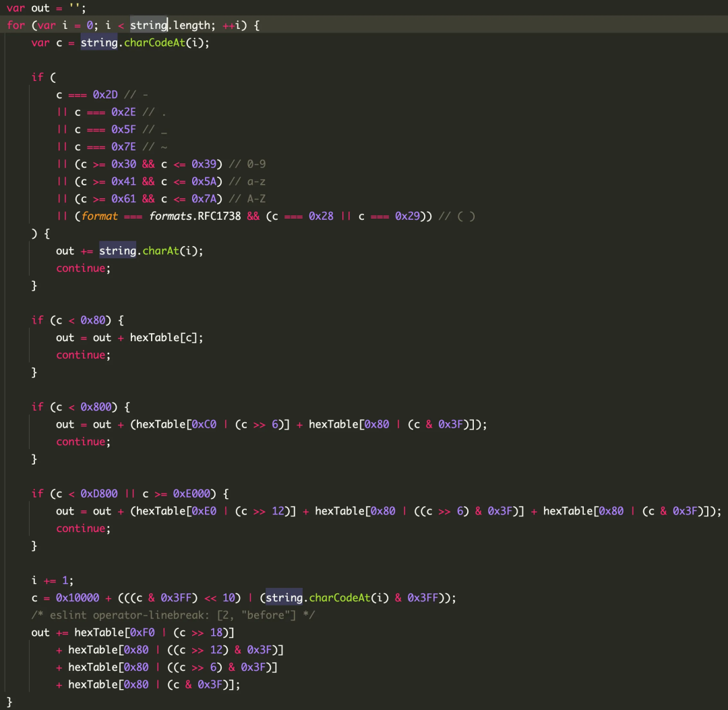Click 'out' in the 'var out' declaration
728x710 pixels.
[x=40, y=8]
